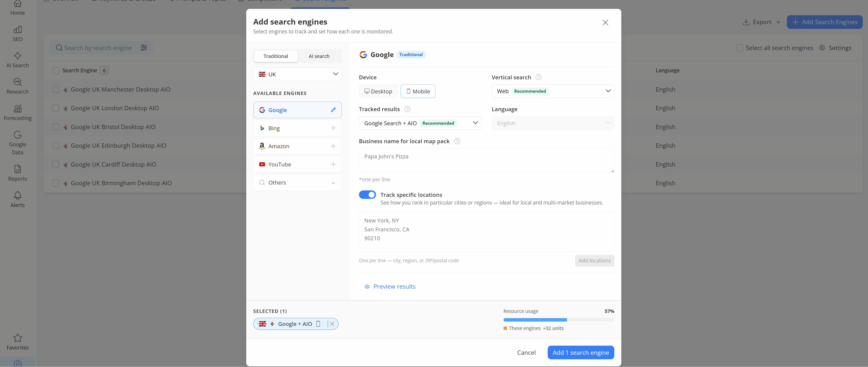Screen dimensions: 868x367
Task: Click Business name for local map pack field
Action: point(486,161)
